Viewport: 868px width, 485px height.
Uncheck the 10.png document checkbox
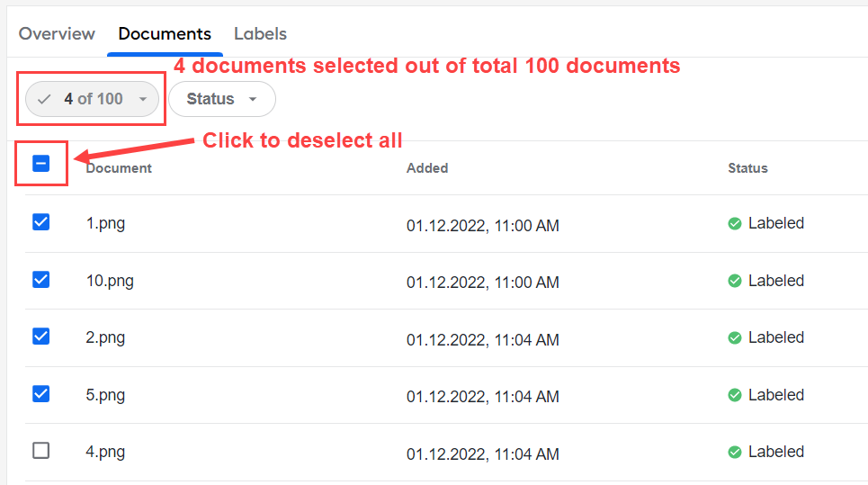[41, 280]
